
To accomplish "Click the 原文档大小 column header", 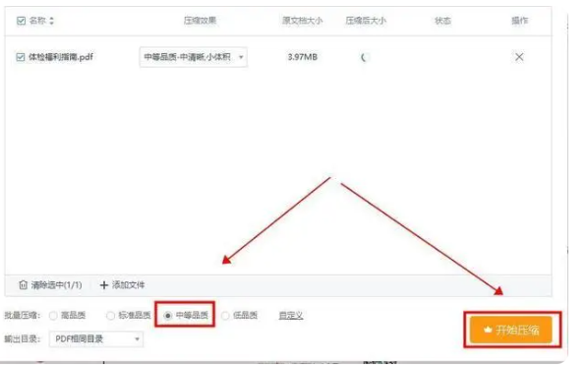I will (302, 21).
